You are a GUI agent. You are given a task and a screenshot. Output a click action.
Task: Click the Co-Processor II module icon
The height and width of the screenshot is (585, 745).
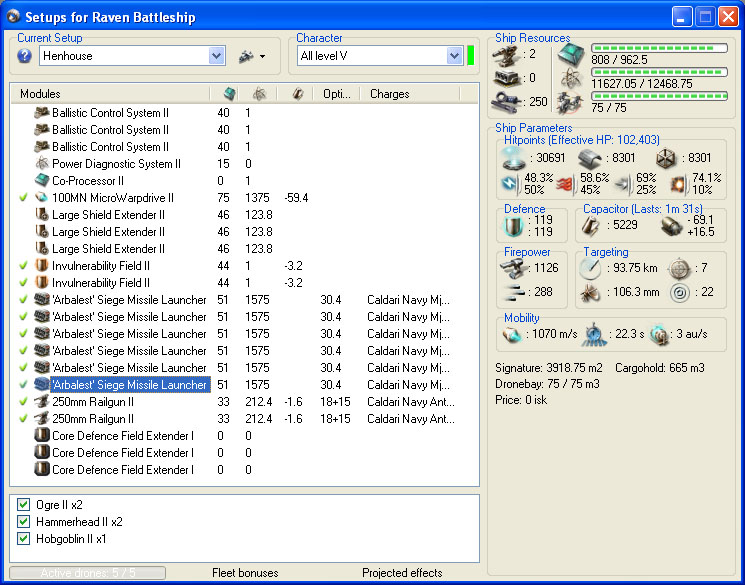point(42,181)
